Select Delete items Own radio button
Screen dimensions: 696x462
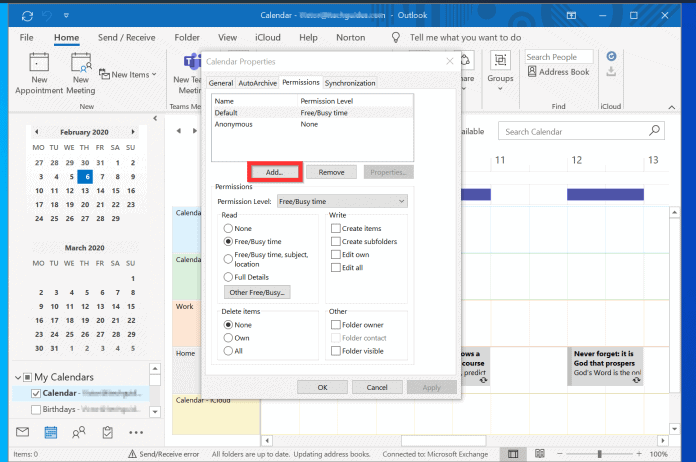tap(228, 338)
